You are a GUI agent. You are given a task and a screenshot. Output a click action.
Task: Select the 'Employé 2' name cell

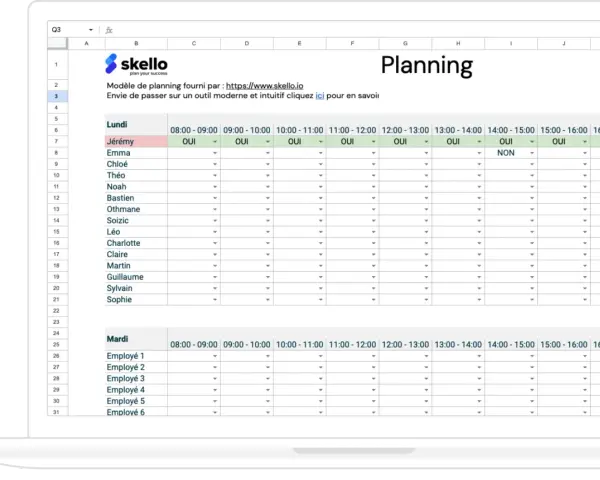point(136,367)
